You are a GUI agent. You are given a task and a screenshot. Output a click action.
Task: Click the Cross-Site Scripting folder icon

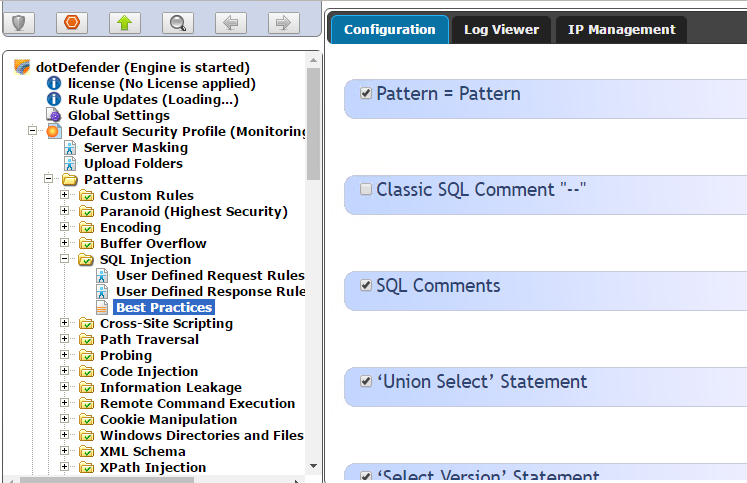(x=86, y=323)
